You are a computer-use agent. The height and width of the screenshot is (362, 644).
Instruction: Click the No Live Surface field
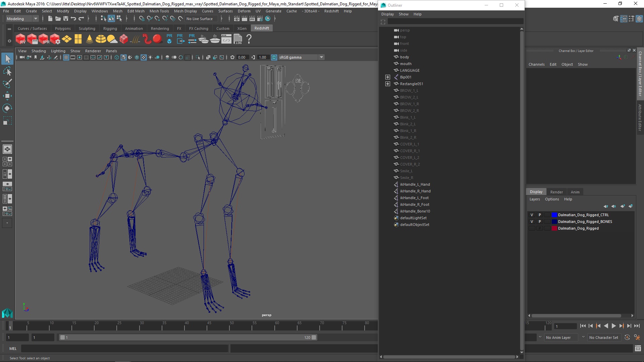coord(201,19)
